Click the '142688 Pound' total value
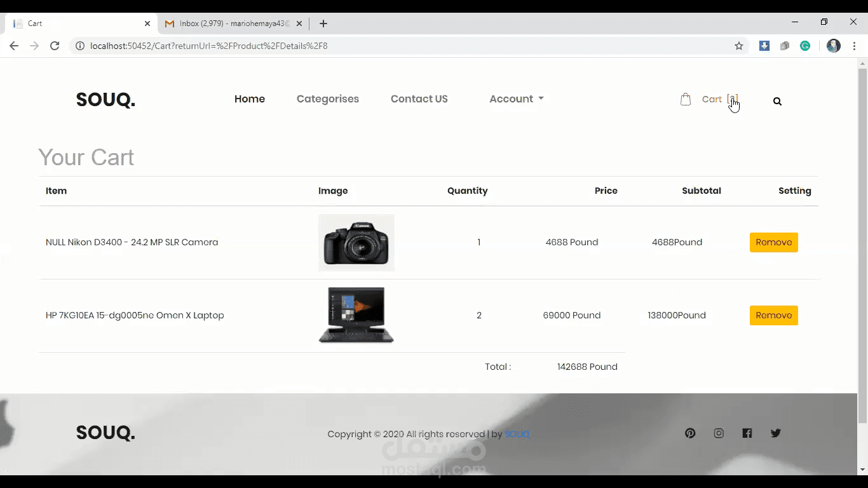Viewport: 868px width, 488px height. 587,367
